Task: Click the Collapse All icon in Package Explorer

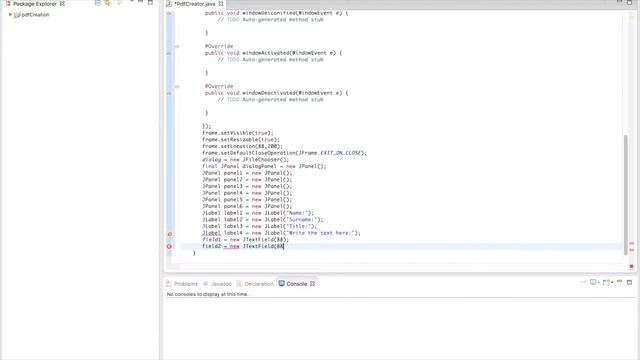Action: (98, 3)
